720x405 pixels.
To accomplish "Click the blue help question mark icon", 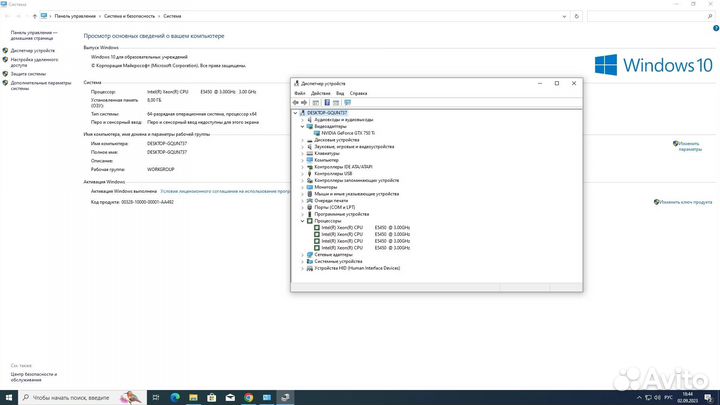I will coord(716,28).
